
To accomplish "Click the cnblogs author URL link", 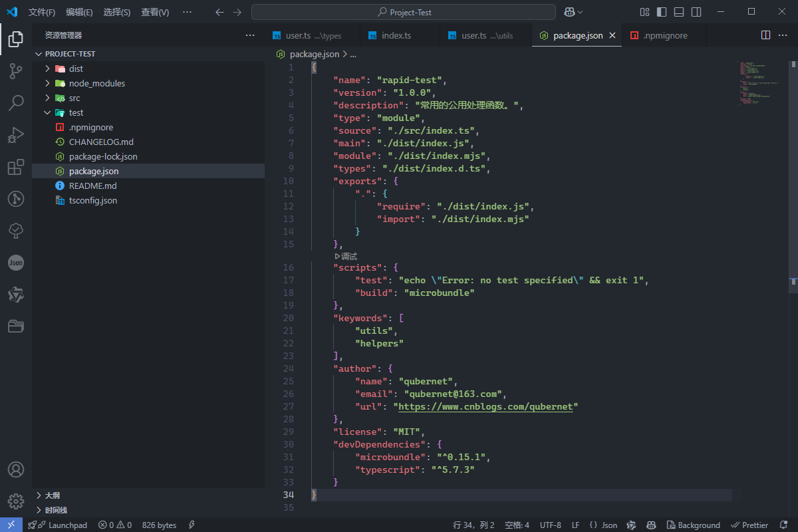I will [x=485, y=406].
